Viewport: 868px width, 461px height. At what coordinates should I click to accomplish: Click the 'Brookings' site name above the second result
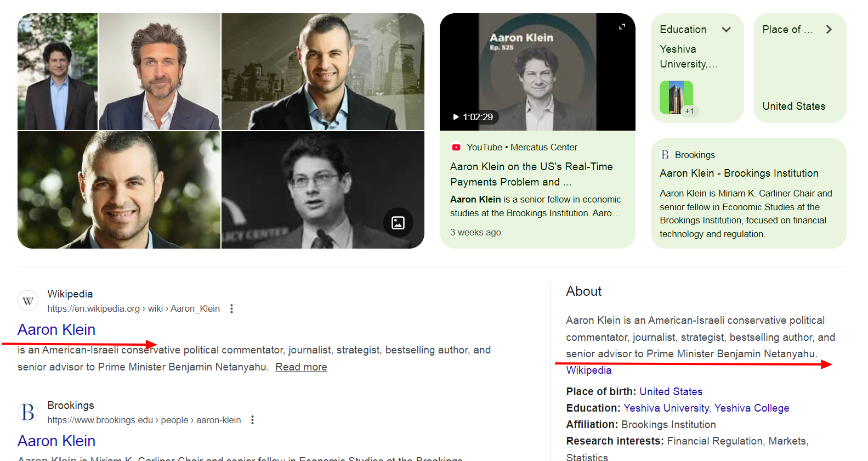[71, 405]
